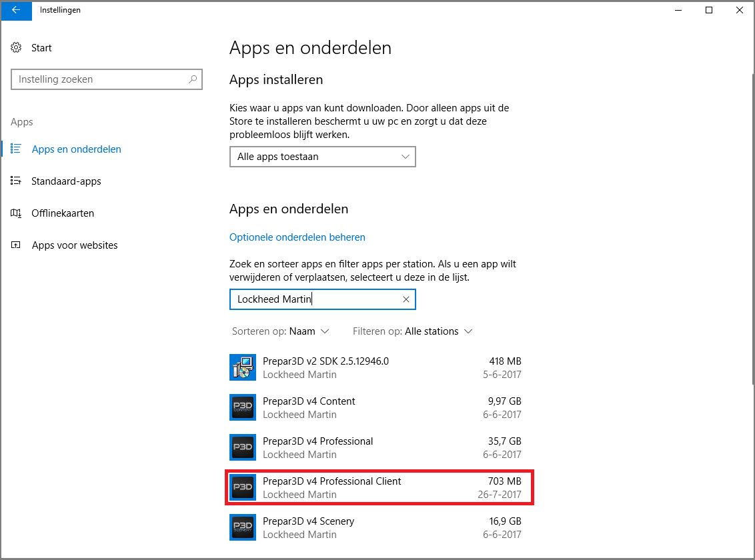Click the 16,9 GB size value
This screenshot has height=560, width=755.
tap(505, 521)
